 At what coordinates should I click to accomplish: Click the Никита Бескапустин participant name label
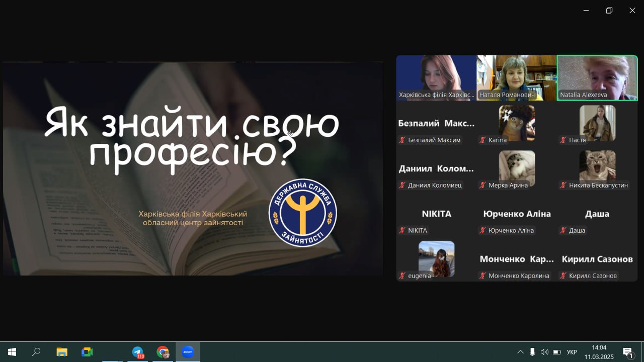(x=598, y=185)
